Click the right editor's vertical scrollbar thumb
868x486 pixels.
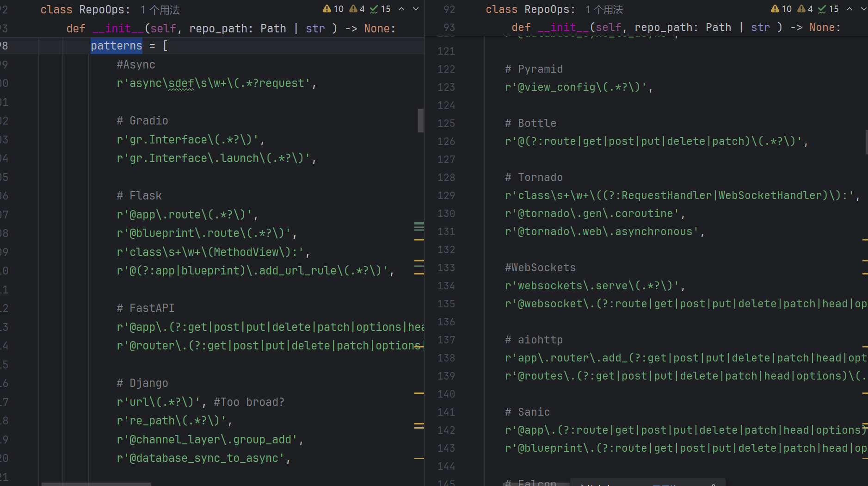point(866,142)
